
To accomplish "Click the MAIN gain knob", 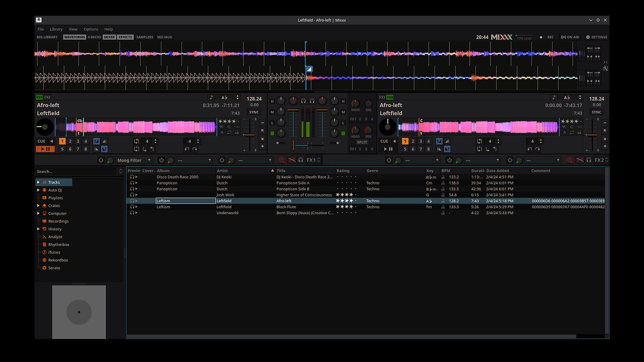I will [x=355, y=104].
